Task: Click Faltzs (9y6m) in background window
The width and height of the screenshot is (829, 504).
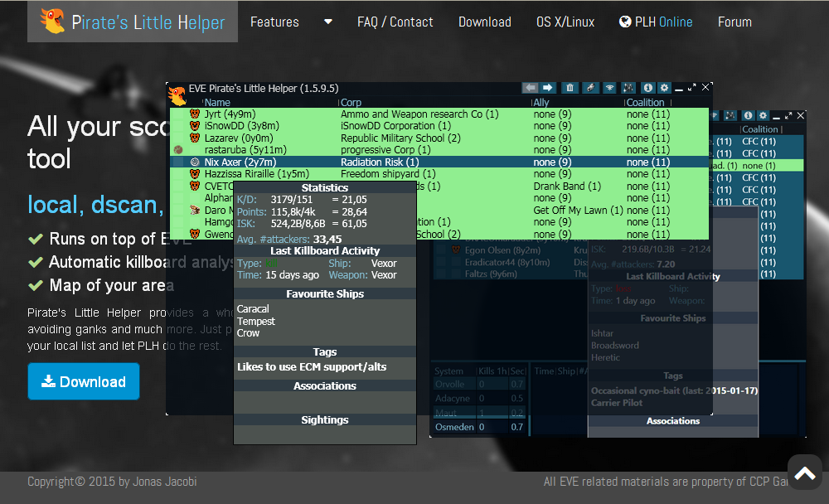Action: point(491,274)
